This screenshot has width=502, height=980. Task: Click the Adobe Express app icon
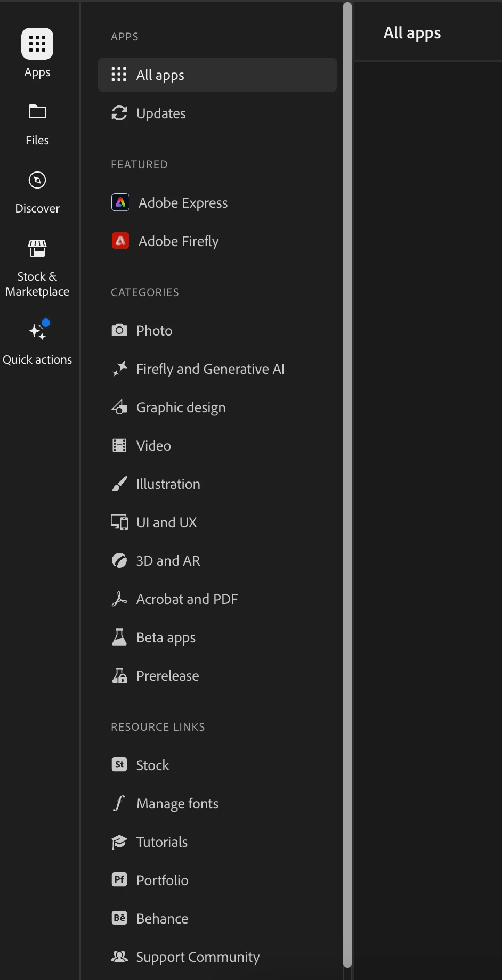click(x=120, y=202)
